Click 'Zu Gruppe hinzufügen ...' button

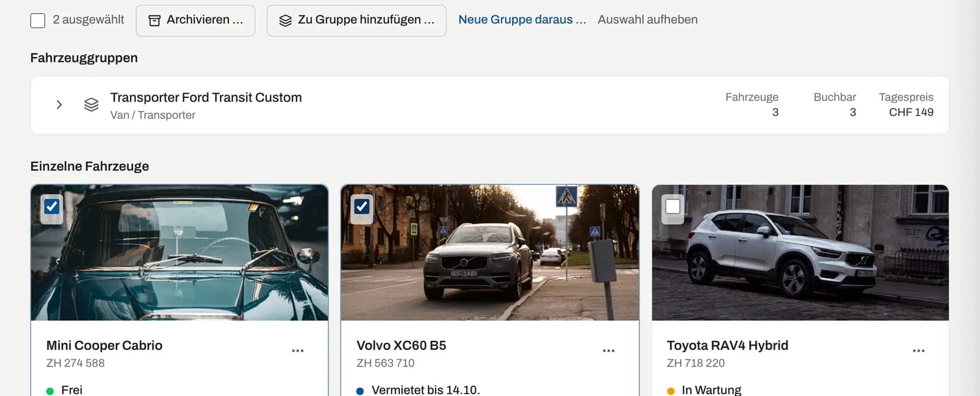point(356,20)
